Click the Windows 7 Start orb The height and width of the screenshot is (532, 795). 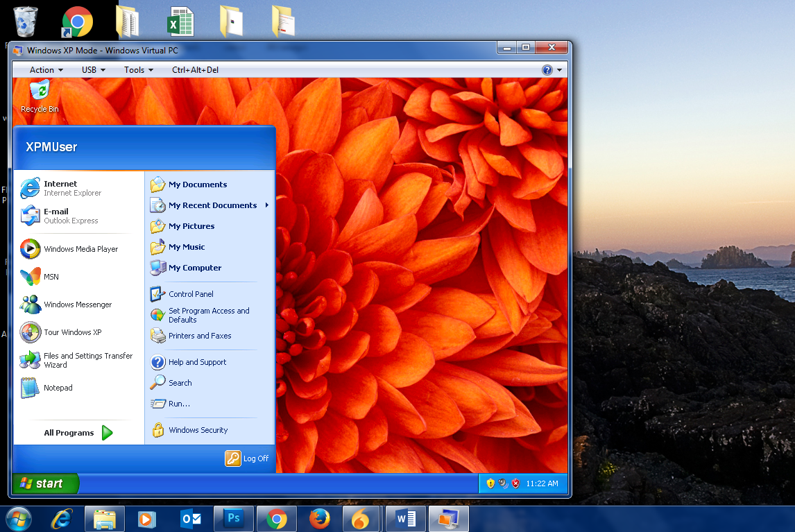tap(19, 519)
